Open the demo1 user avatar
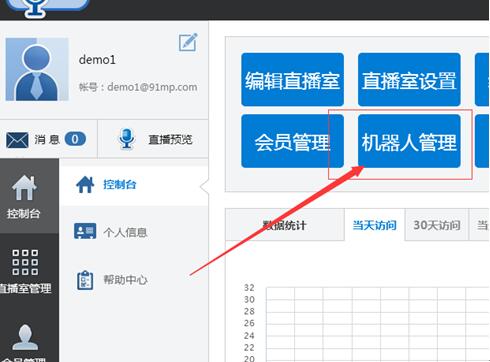 tap(37, 69)
